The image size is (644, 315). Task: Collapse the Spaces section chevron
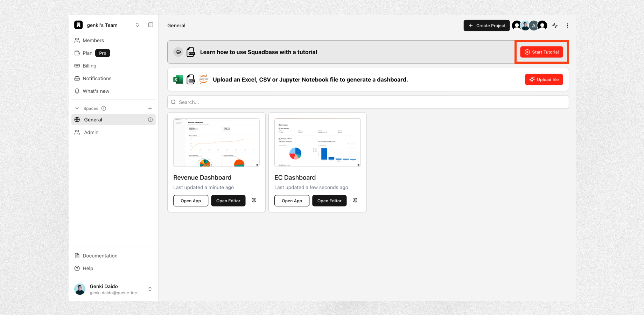point(77,108)
